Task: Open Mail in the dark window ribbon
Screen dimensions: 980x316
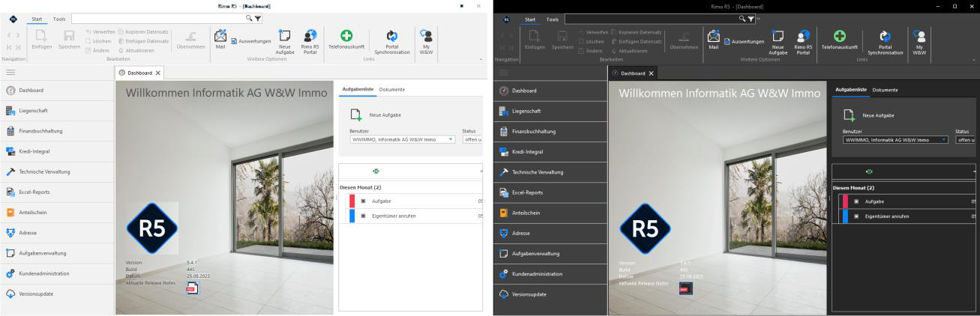Action: tap(714, 40)
